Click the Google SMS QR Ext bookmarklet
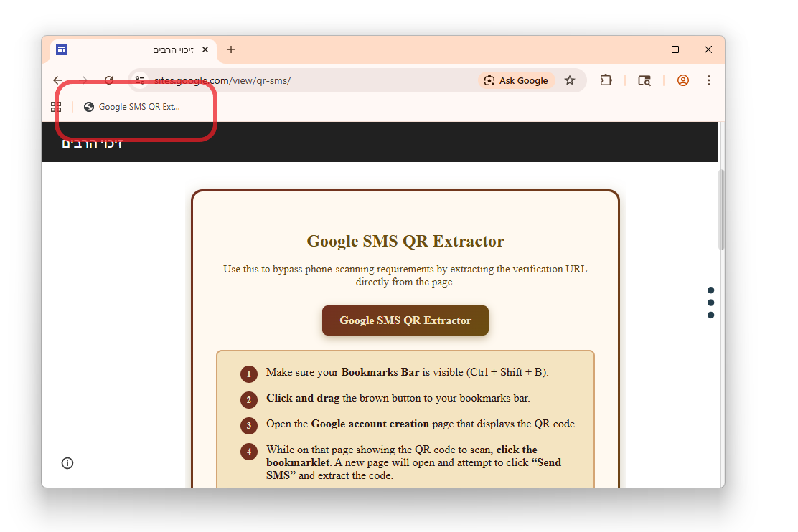798x532 pixels. [x=135, y=106]
